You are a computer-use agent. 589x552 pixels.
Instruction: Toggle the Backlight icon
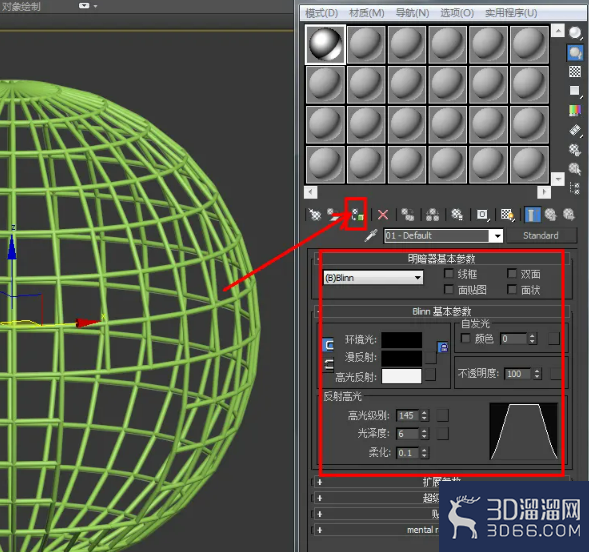pos(575,53)
